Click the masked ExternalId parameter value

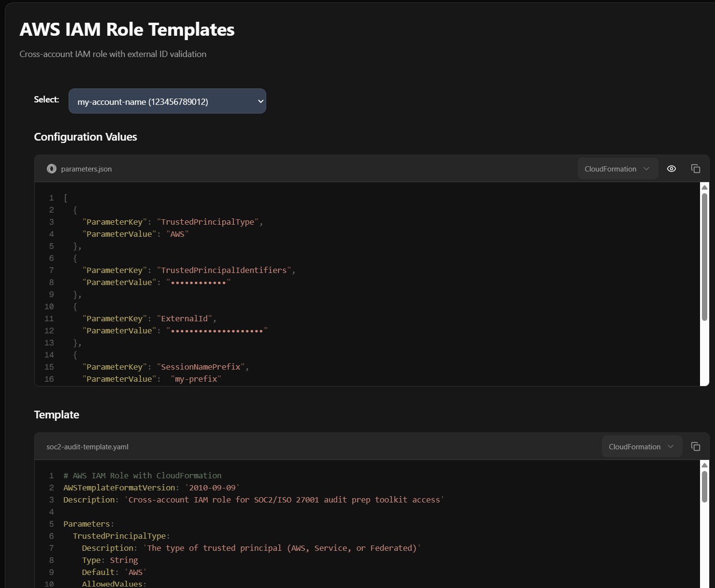click(217, 331)
